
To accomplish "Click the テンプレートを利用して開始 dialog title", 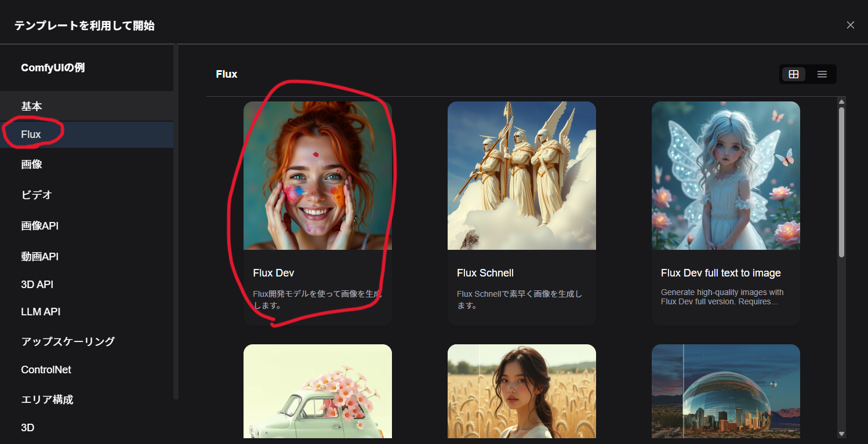I will 85,26.
